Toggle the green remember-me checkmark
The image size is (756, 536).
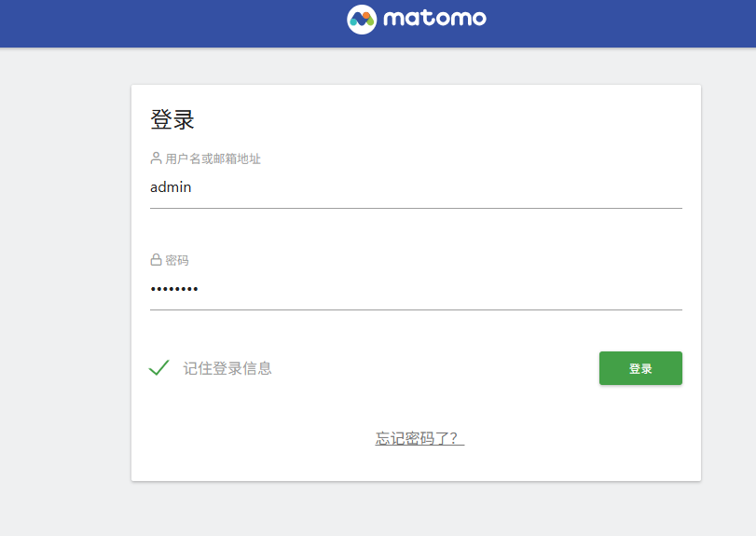tap(159, 368)
